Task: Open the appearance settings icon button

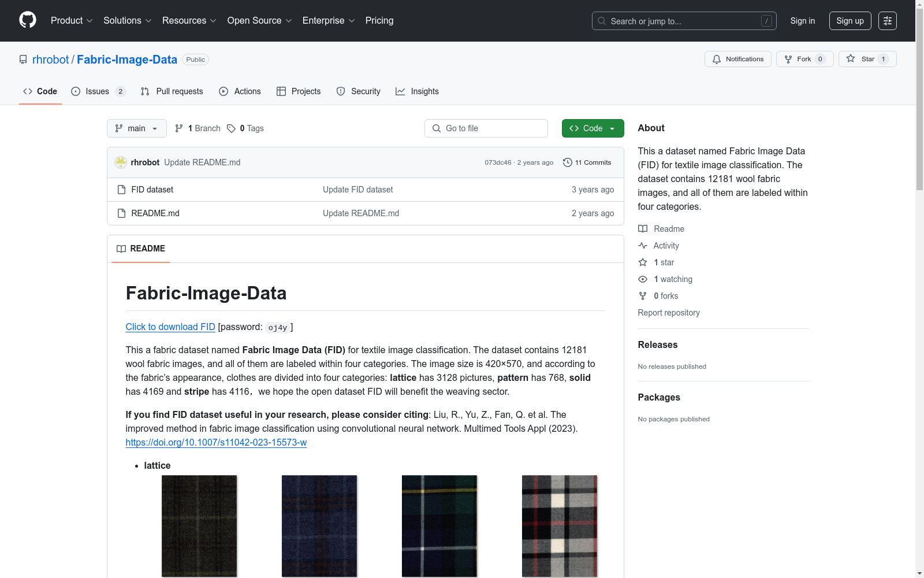Action: pos(888,21)
